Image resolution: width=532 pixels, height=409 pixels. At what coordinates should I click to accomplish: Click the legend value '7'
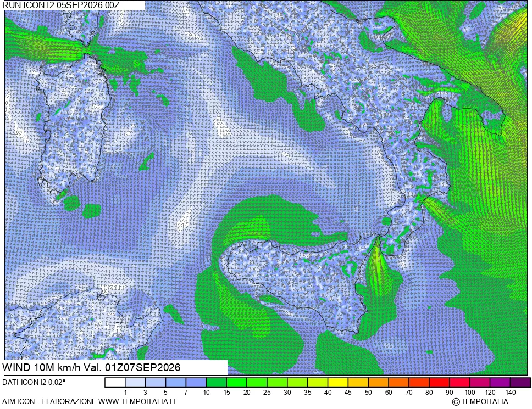click(x=186, y=393)
